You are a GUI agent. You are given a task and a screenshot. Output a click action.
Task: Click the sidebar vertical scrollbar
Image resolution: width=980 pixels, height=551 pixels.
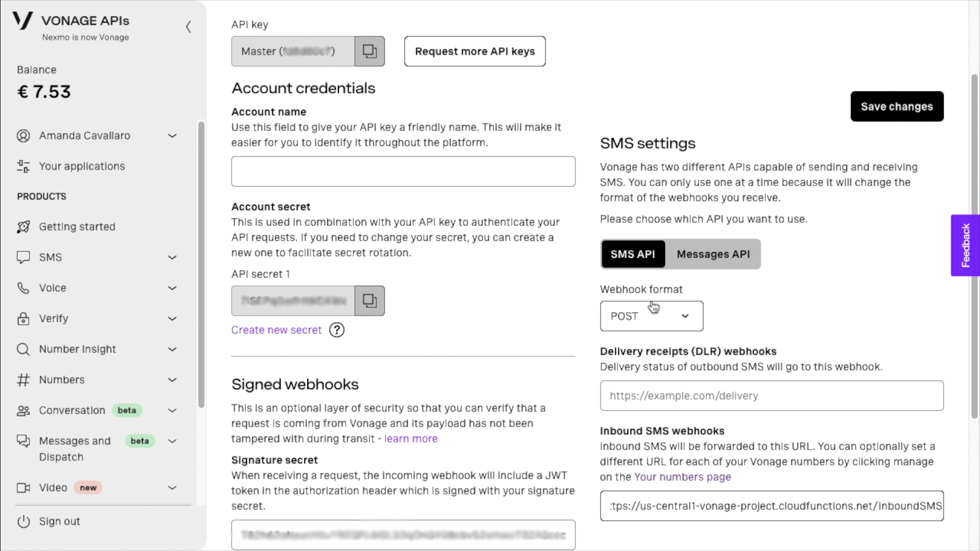(201, 264)
